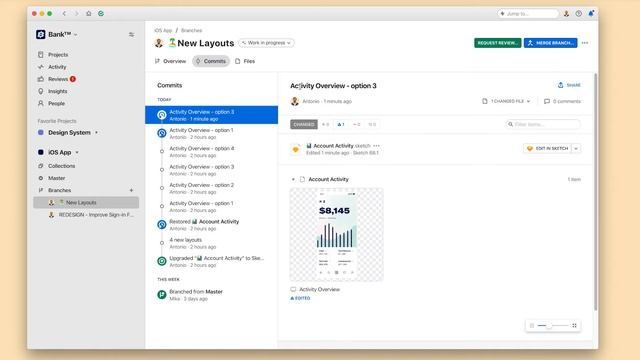
Task: Switch to the Files tab
Action: point(245,61)
